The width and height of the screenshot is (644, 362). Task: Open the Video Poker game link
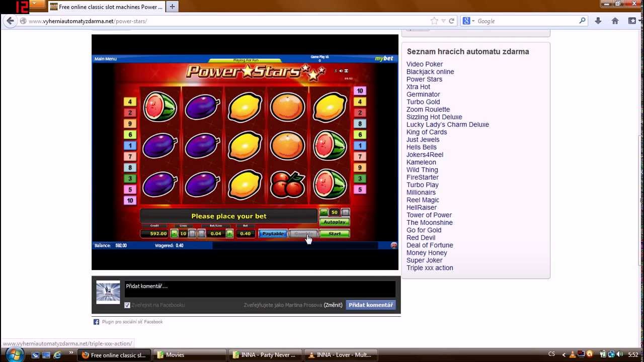click(425, 64)
